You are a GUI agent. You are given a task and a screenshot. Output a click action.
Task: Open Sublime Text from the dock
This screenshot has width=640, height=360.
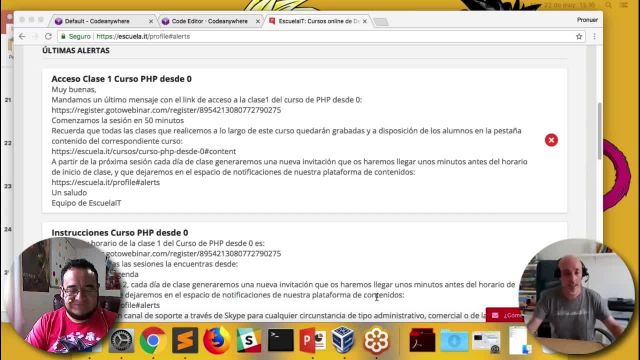[x=185, y=340]
